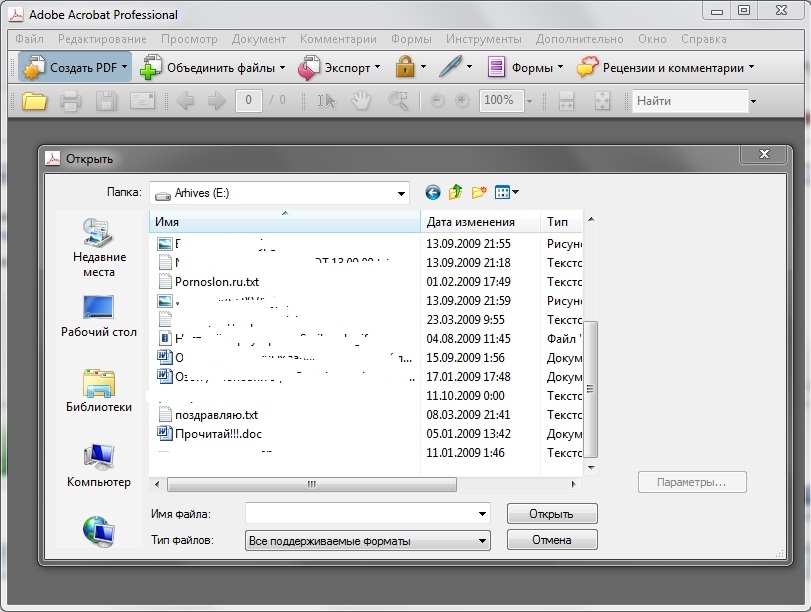
Task: Open the Комментарии menu
Action: tap(338, 39)
